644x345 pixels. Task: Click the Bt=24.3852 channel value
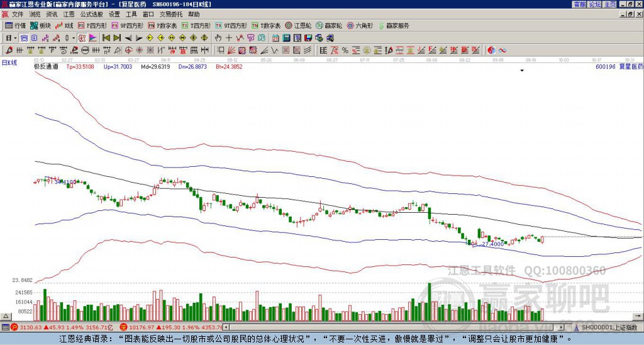[x=229, y=66]
